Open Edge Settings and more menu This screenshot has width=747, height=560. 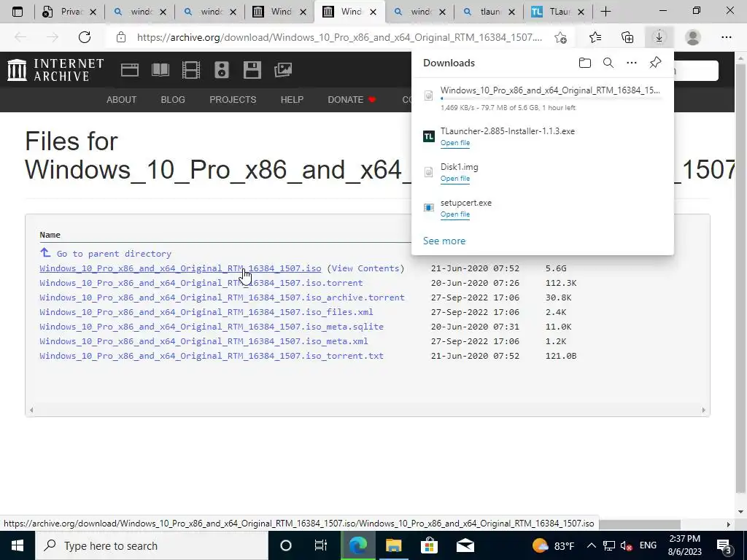point(726,37)
